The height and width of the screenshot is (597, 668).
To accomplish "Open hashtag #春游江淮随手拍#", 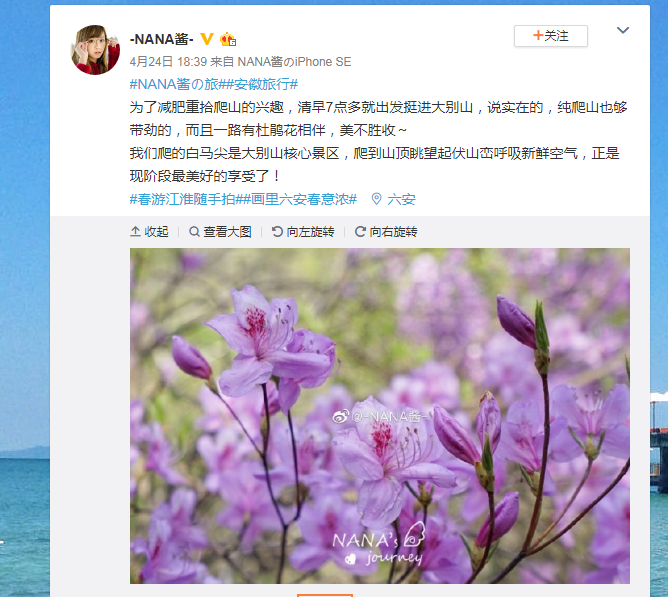I will point(186,199).
